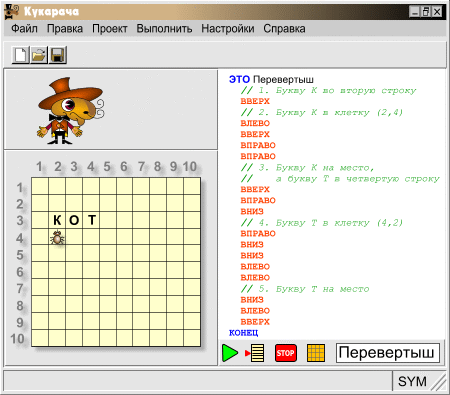Stop execution with the red STOP button

pos(286,353)
